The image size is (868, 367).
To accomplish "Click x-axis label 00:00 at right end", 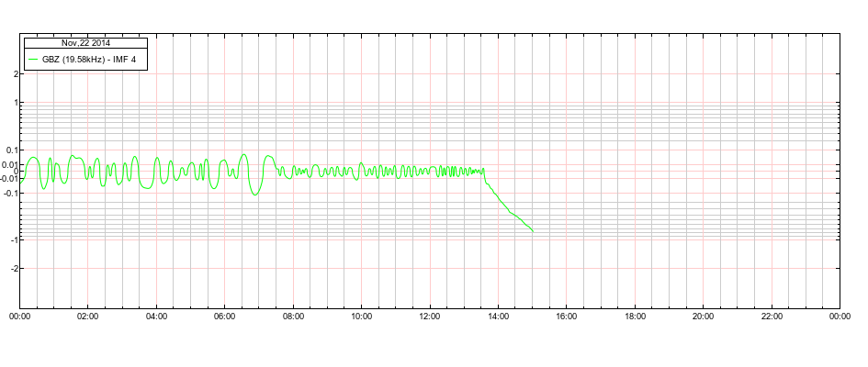I will 840,317.
